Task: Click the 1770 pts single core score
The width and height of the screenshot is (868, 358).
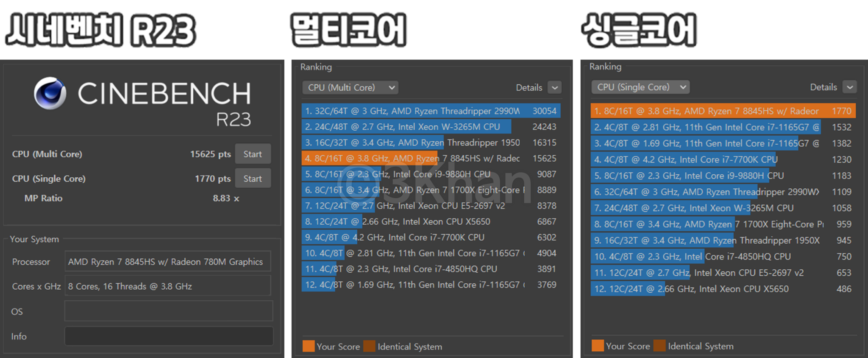Action: (x=213, y=179)
